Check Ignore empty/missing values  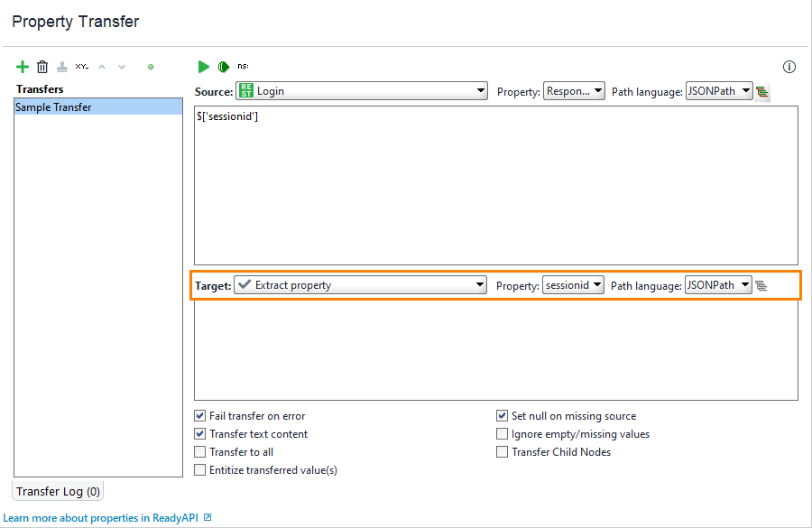click(502, 434)
